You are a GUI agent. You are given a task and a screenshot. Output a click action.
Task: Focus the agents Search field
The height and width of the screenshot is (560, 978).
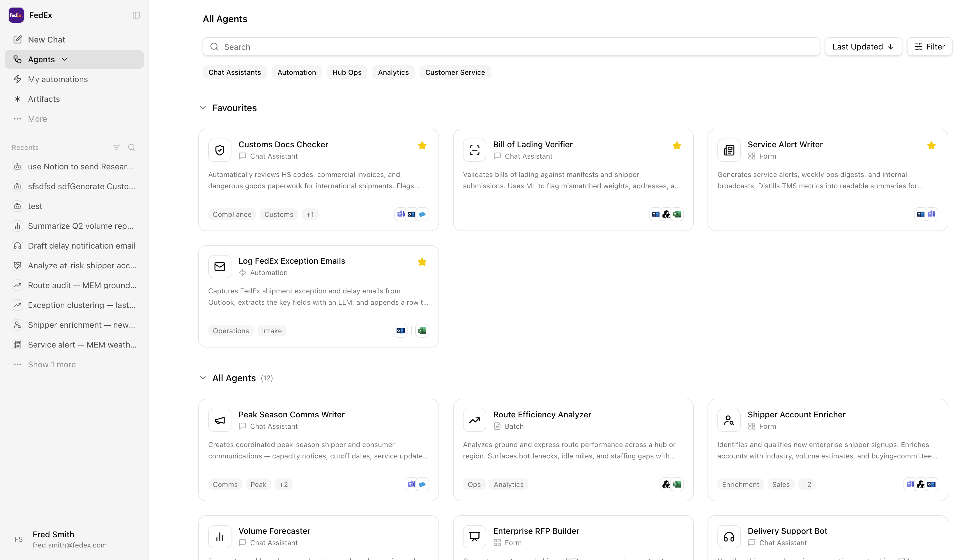click(511, 47)
